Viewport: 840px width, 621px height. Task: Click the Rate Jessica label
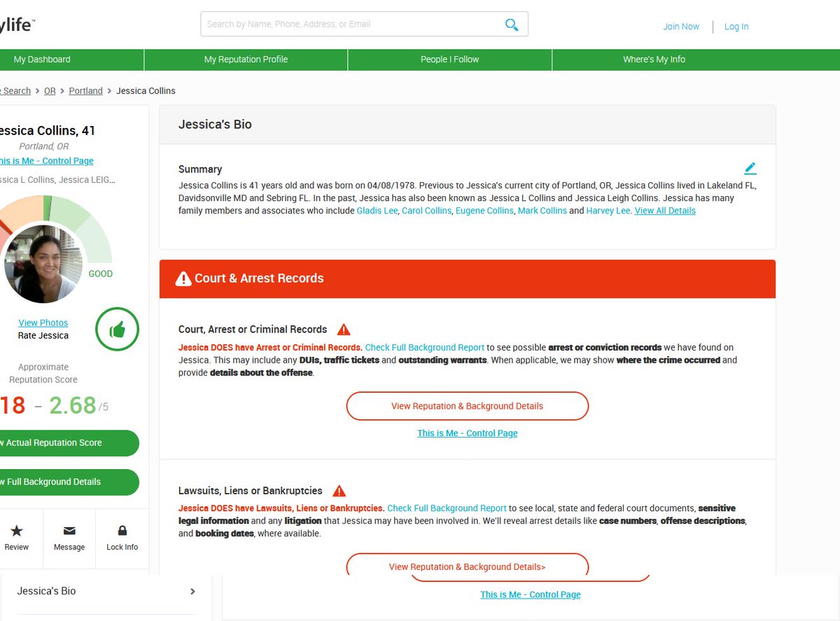coord(43,335)
